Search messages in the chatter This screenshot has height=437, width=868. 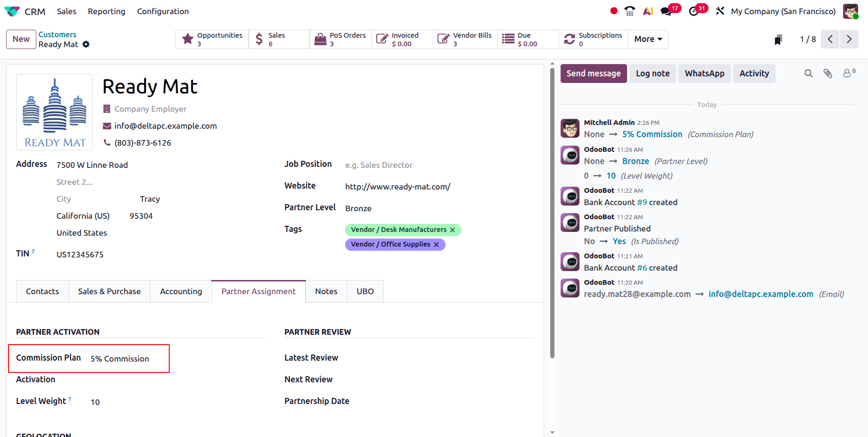tap(809, 74)
